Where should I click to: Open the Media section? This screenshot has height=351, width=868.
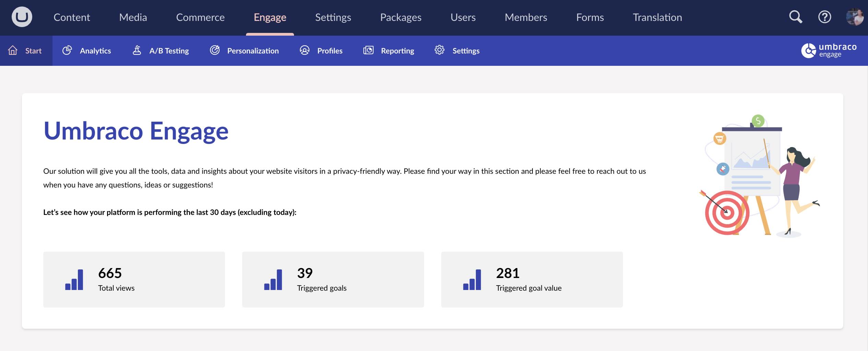(x=133, y=17)
